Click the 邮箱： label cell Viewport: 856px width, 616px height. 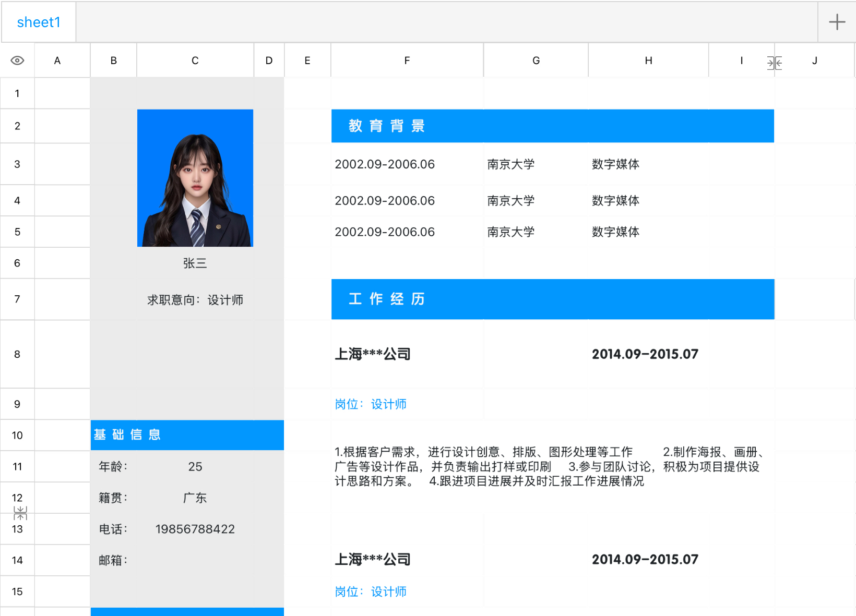point(114,561)
